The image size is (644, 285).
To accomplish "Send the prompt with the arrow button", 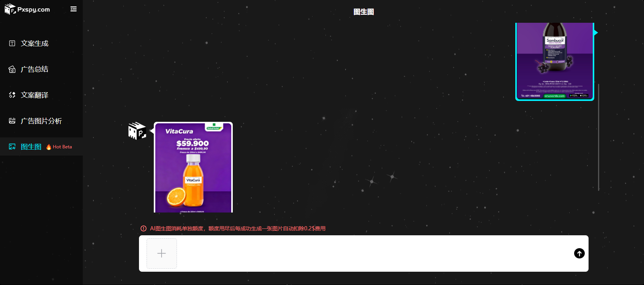I will tap(579, 253).
